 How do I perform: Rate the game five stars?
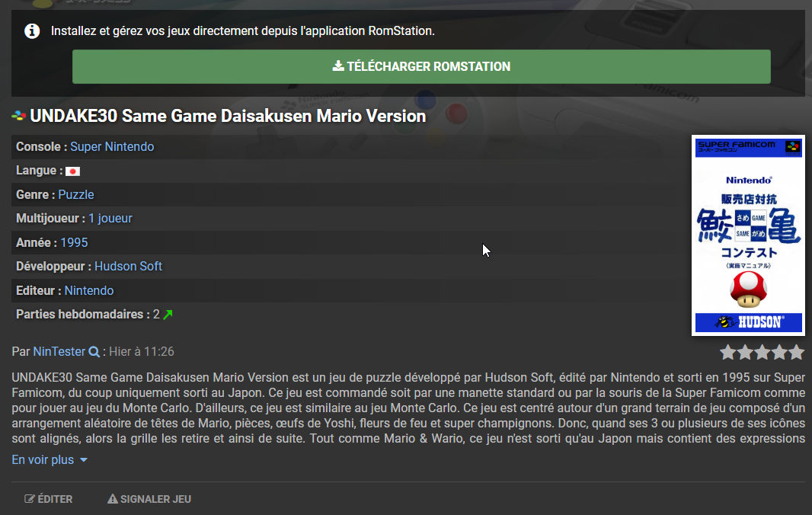click(x=797, y=352)
